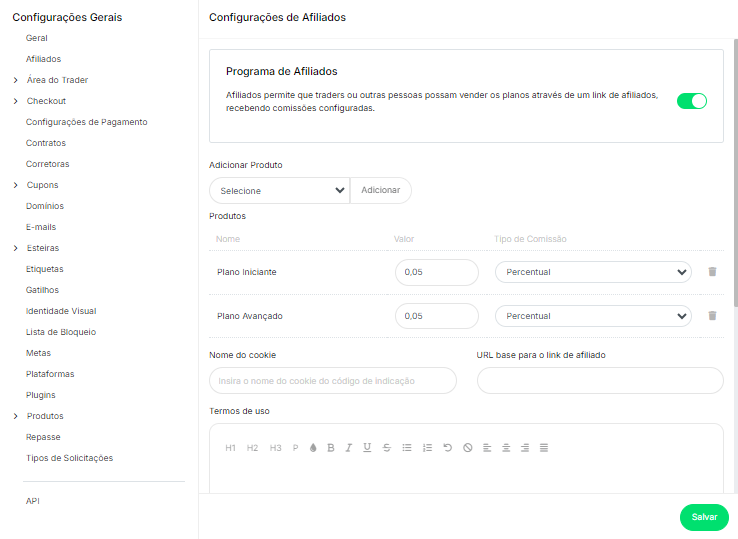The height and width of the screenshot is (539, 738).
Task: Open Configurações de Pagamento settings
Action: [x=86, y=122]
